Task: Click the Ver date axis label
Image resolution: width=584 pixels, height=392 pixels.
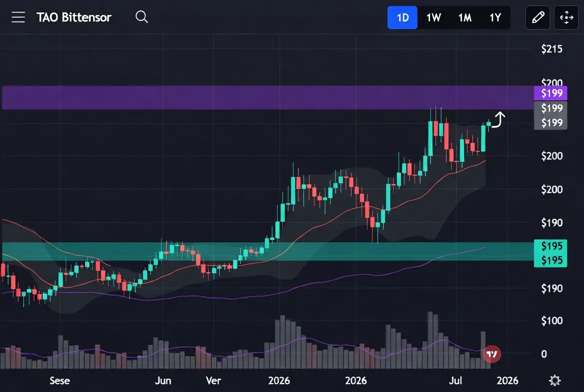Action: 213,380
